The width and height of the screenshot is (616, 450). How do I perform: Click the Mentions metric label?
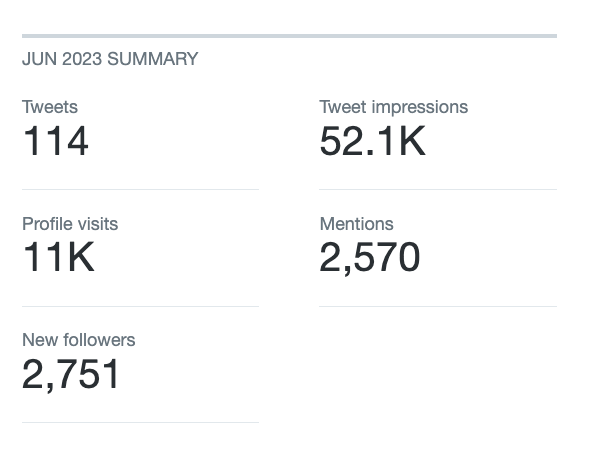(356, 224)
